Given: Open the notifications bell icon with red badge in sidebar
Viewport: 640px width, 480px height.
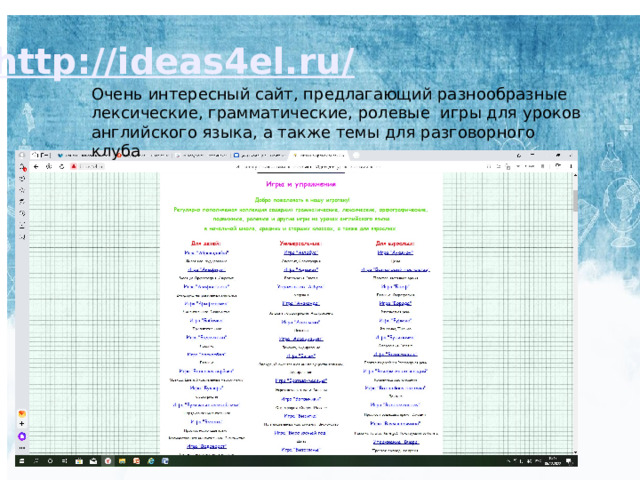Looking at the screenshot, I should [x=22, y=167].
